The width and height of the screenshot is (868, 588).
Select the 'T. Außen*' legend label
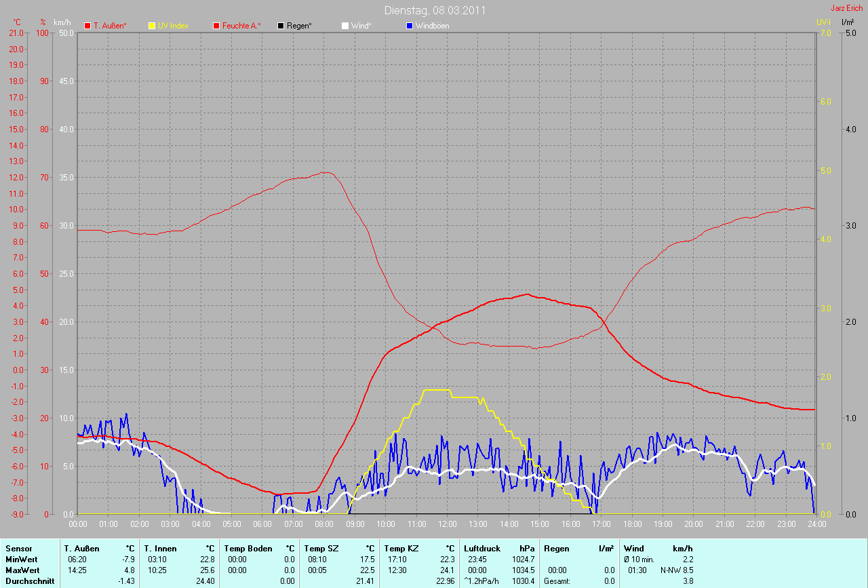coord(110,26)
